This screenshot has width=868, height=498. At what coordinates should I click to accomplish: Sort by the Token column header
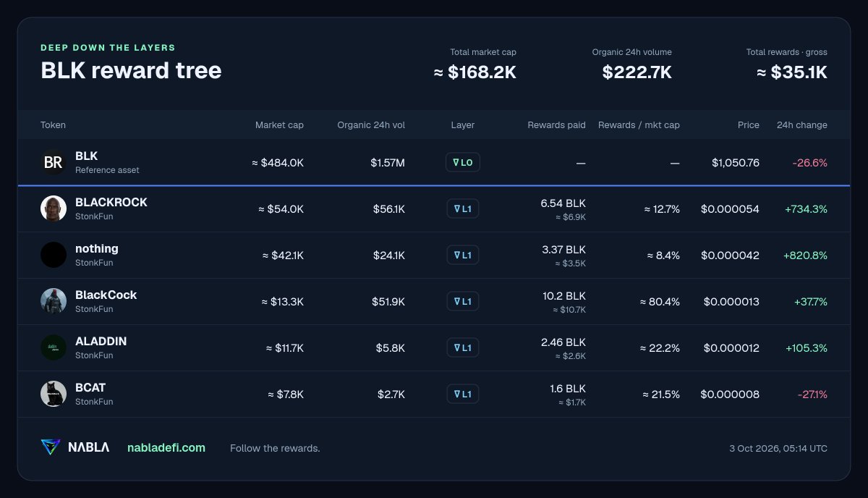(x=53, y=125)
